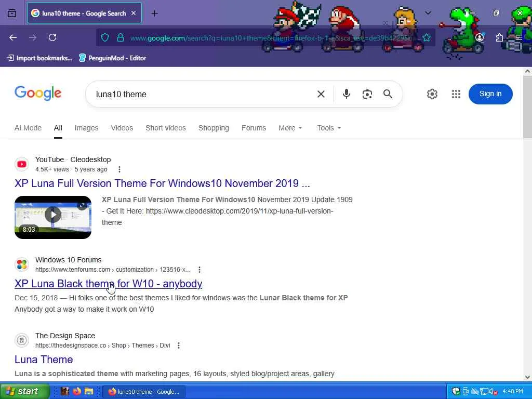Viewport: 532px width, 399px height.
Task: Expand the list all tabs chevron
Action: (428, 13)
